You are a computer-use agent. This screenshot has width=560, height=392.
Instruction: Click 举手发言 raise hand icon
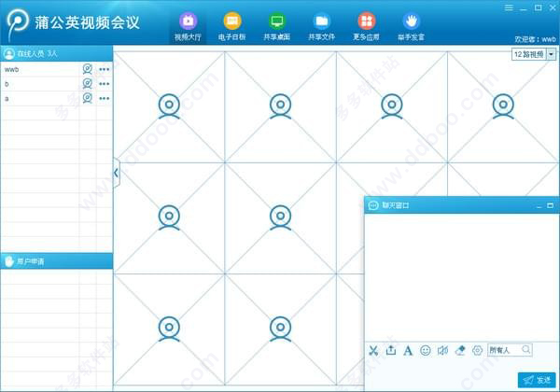click(411, 21)
